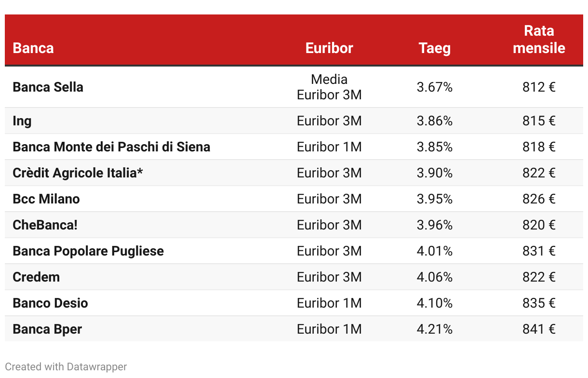Click the Ing bank name

coord(22,121)
